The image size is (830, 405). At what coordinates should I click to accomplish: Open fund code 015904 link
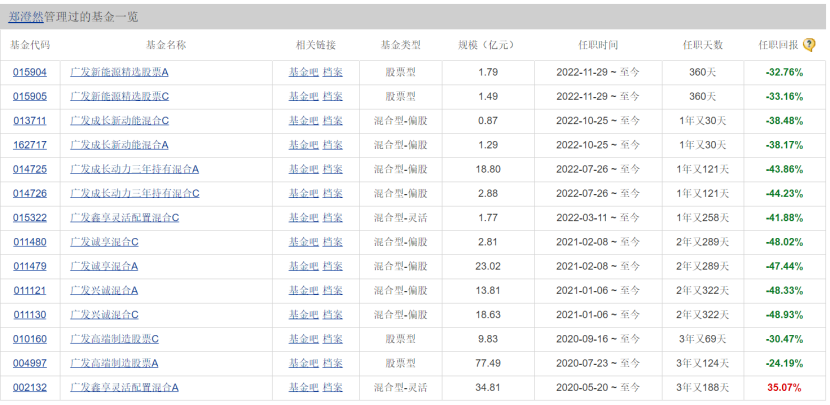click(x=30, y=72)
